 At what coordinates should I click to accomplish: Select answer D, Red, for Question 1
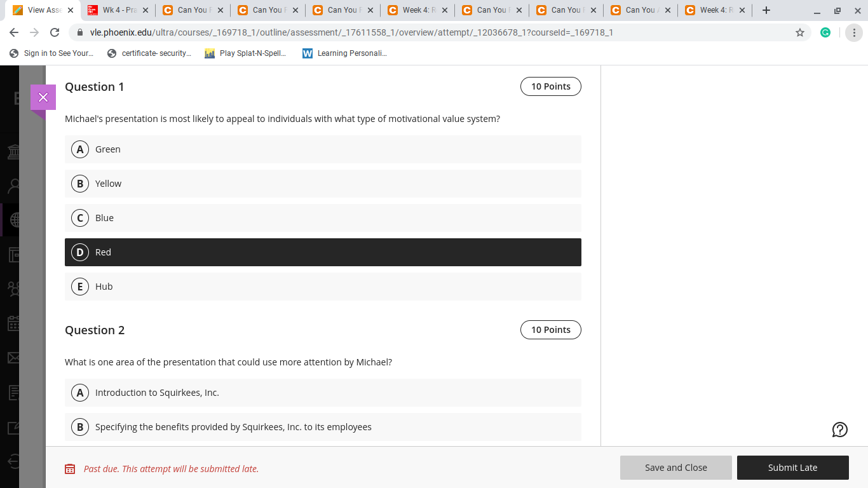click(323, 252)
